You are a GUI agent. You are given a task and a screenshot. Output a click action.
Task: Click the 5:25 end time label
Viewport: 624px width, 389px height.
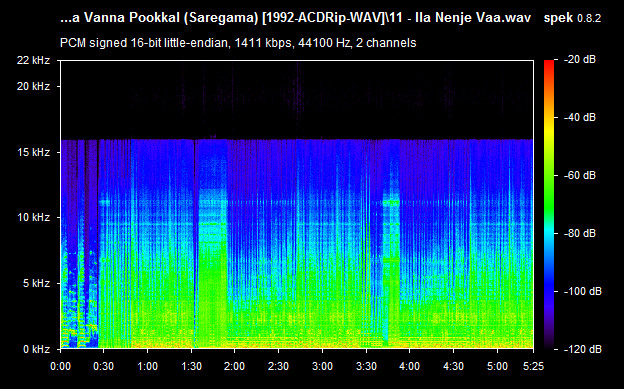pyautogui.click(x=533, y=366)
